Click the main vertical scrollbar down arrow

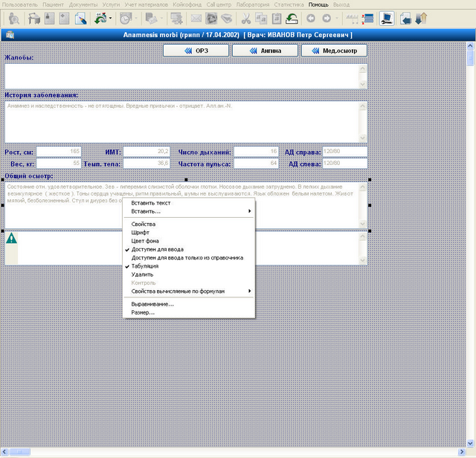pyautogui.click(x=470, y=443)
